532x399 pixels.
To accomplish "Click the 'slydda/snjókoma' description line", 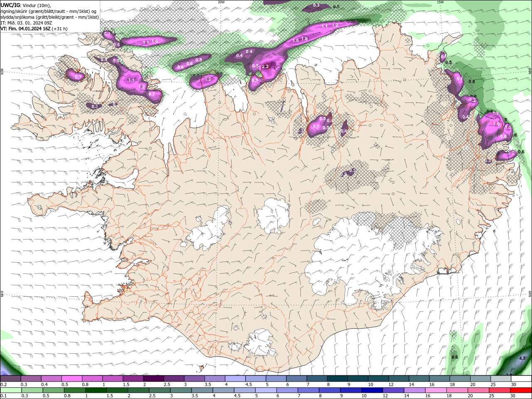I will point(50,17).
